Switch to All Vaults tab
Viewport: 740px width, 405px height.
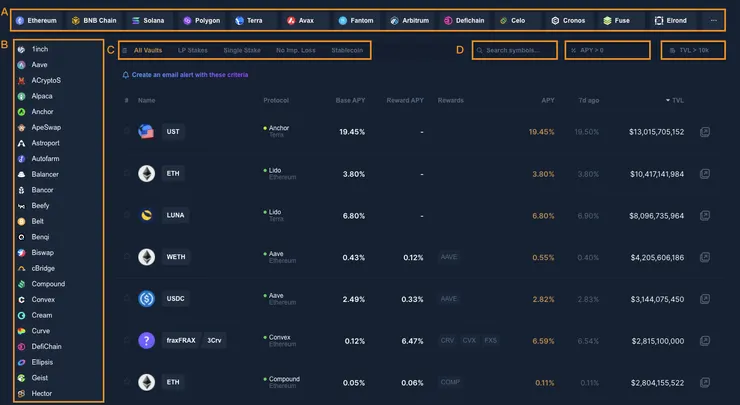point(148,50)
